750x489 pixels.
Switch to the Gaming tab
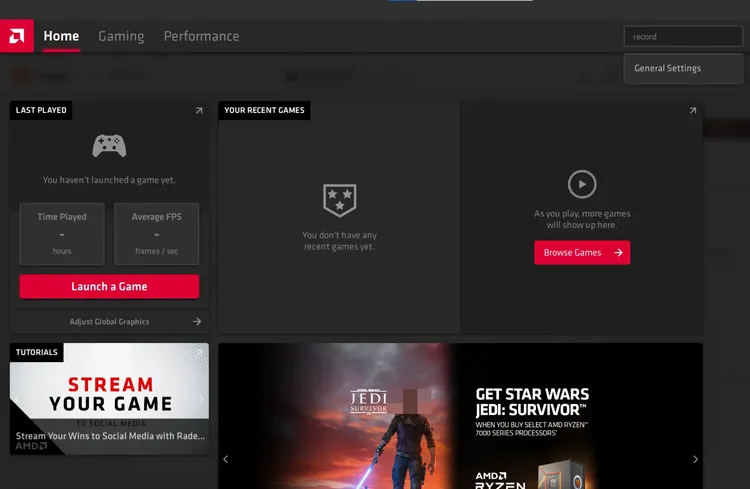[x=121, y=36]
